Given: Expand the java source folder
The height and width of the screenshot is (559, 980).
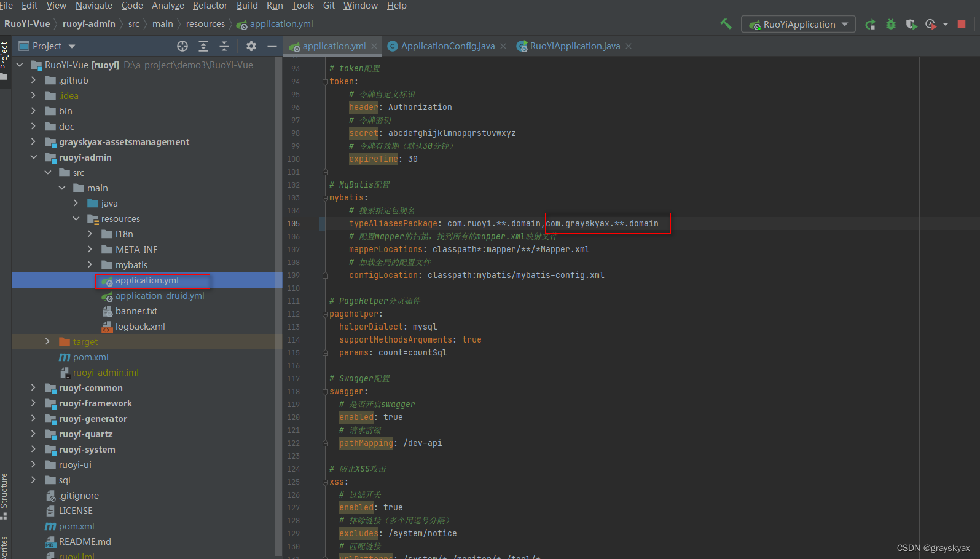Looking at the screenshot, I should coord(76,203).
